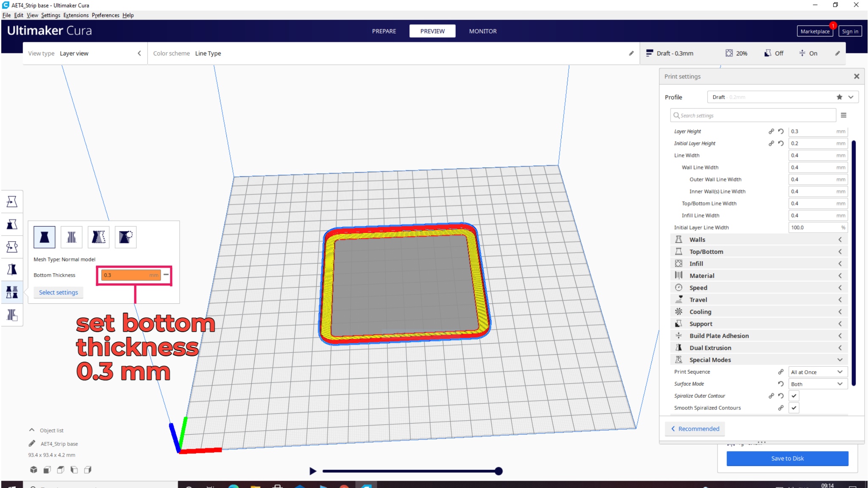Open the Extensions menu
Image resolution: width=868 pixels, height=488 pixels.
76,15
